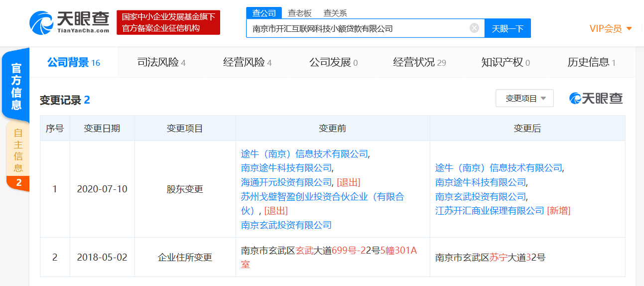Select the 官方信息 side tab
This screenshot has width=644, height=286.
coord(16,85)
